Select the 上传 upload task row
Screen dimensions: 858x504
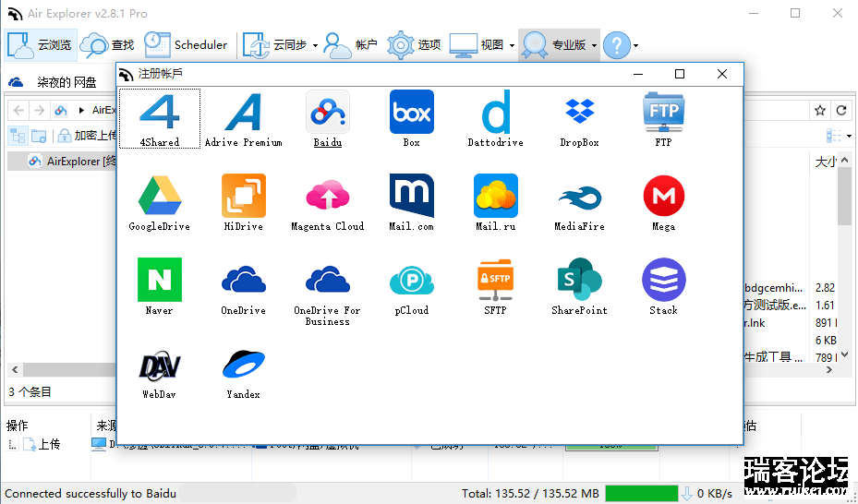42,444
